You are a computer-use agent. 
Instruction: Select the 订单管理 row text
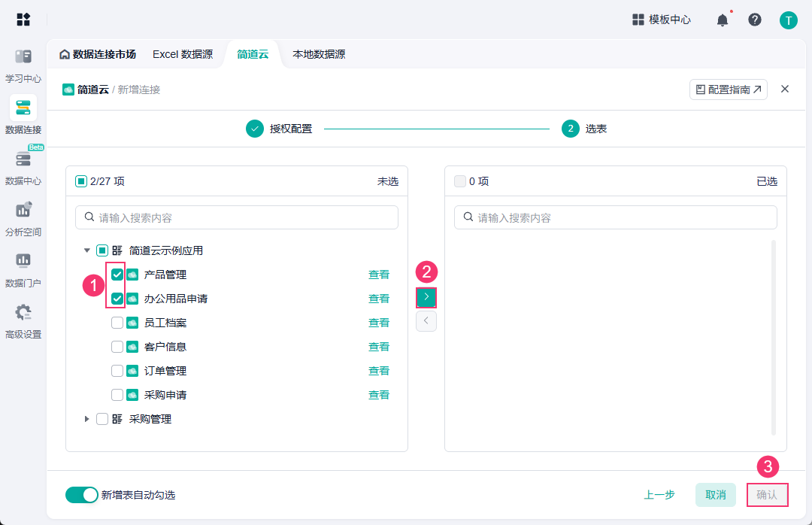pyautogui.click(x=165, y=371)
